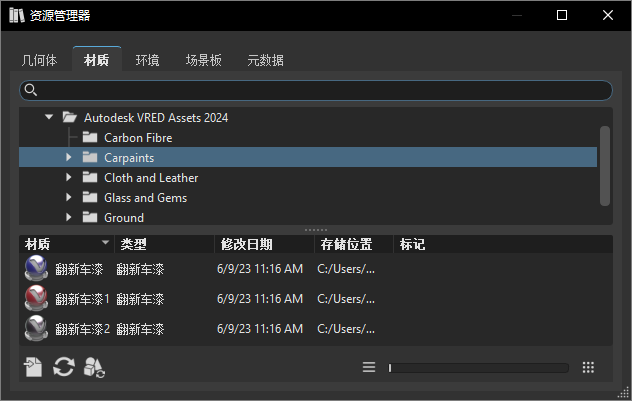Click the Ground folder icon
The height and width of the screenshot is (401, 632).
90,217
